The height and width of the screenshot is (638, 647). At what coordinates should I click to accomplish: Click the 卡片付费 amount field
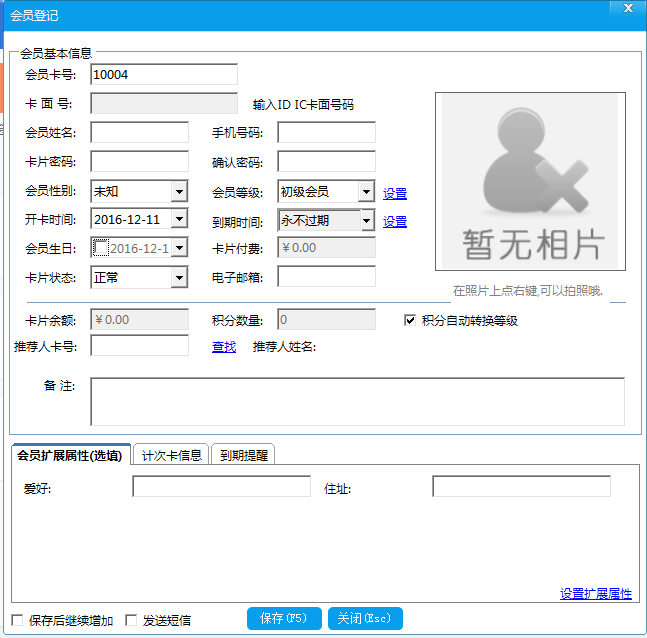(x=326, y=248)
